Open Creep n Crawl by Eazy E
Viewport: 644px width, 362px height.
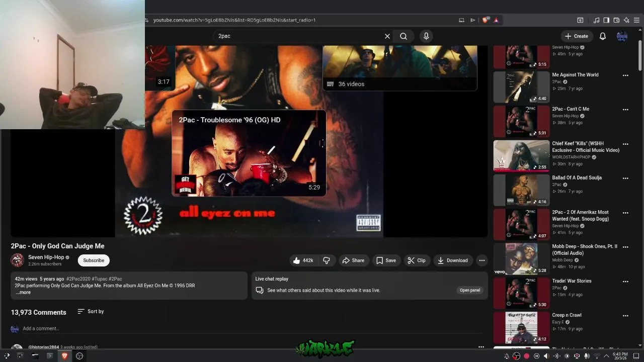coord(567,315)
